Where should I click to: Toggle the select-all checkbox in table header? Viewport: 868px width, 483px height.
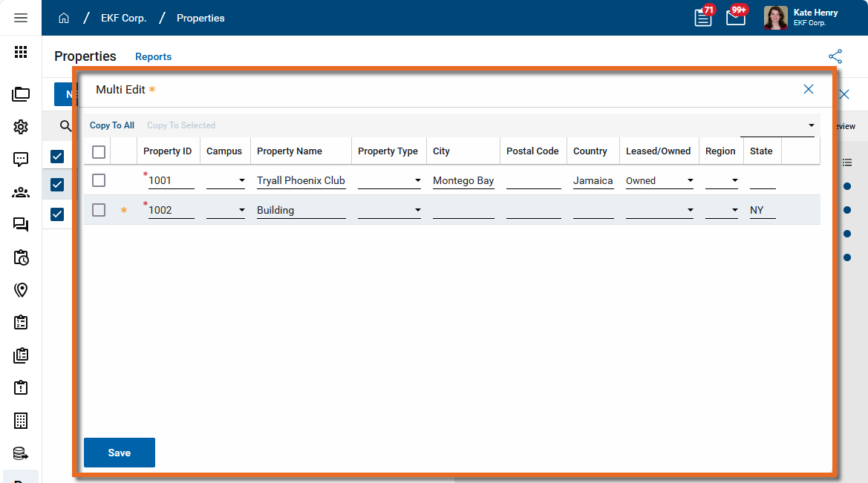click(99, 152)
